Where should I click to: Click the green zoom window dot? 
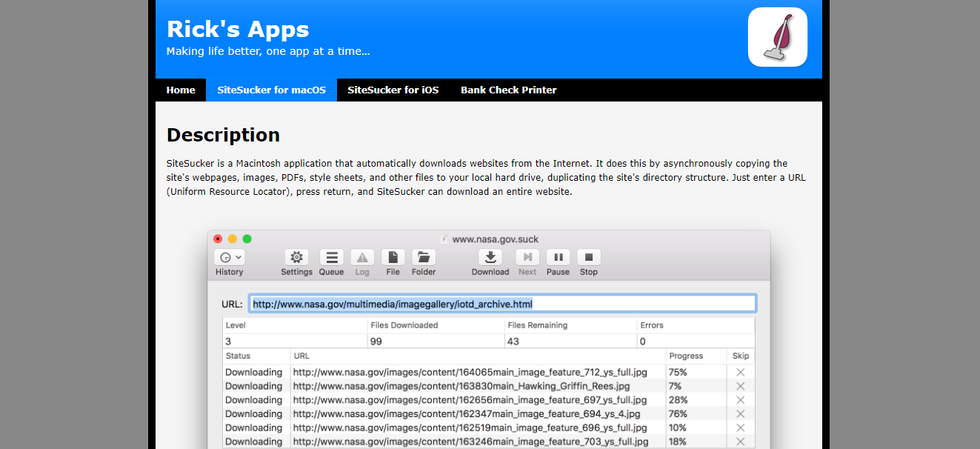click(247, 239)
